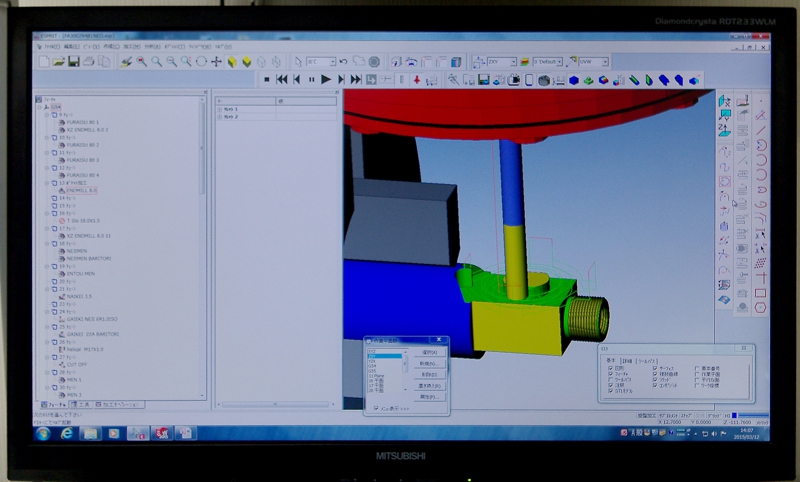Screen dimensions: 800x482
Task: Open a file with the folder icon
Action: tap(59, 62)
